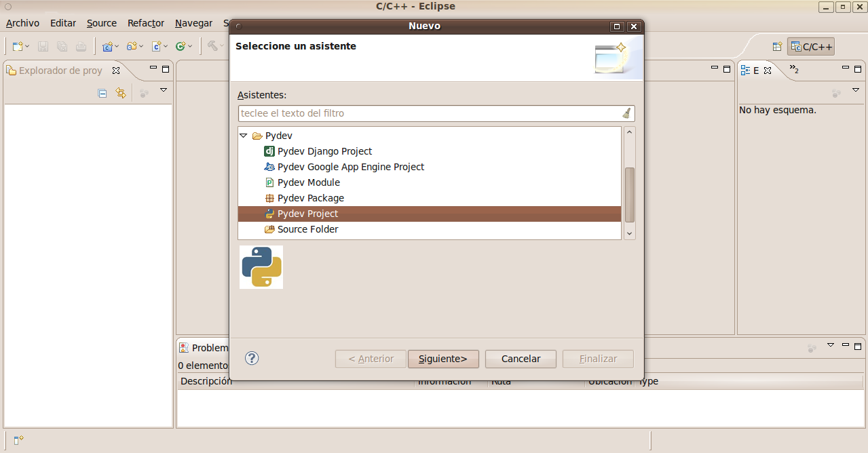Open the New Source Folder dropdown arrow
This screenshot has width=868, height=453.
[x=141, y=47]
